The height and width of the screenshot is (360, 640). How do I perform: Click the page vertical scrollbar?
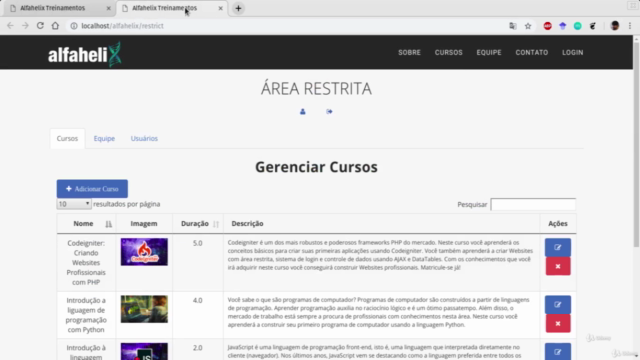(x=636, y=143)
